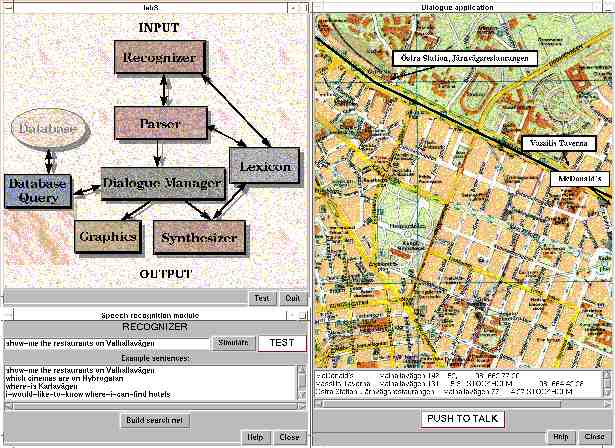615x448 pixels.
Task: Select the Database Query module box
Action: point(37,191)
